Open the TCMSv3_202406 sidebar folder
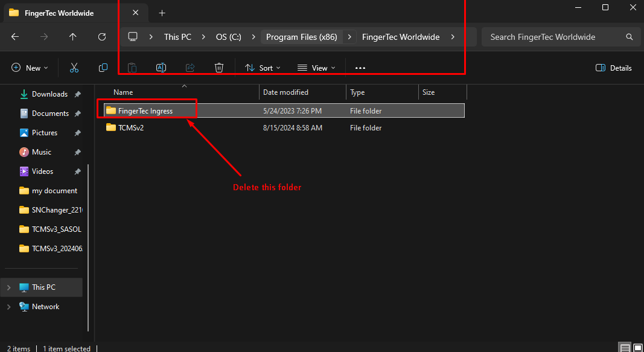The image size is (644, 352). click(51, 249)
